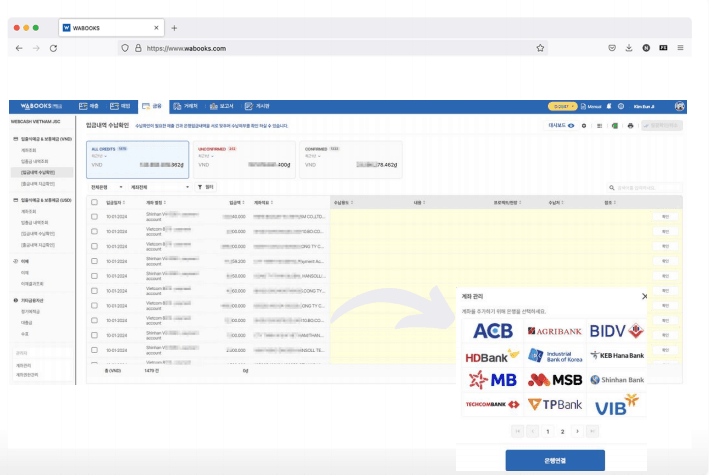
Task: Switch to the 금융 finance tab
Action: coord(152,106)
